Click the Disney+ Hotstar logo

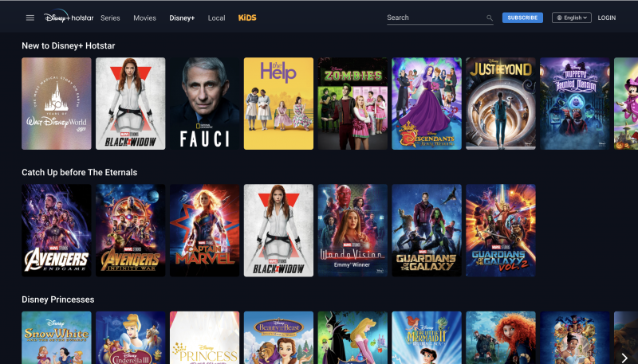click(x=69, y=17)
